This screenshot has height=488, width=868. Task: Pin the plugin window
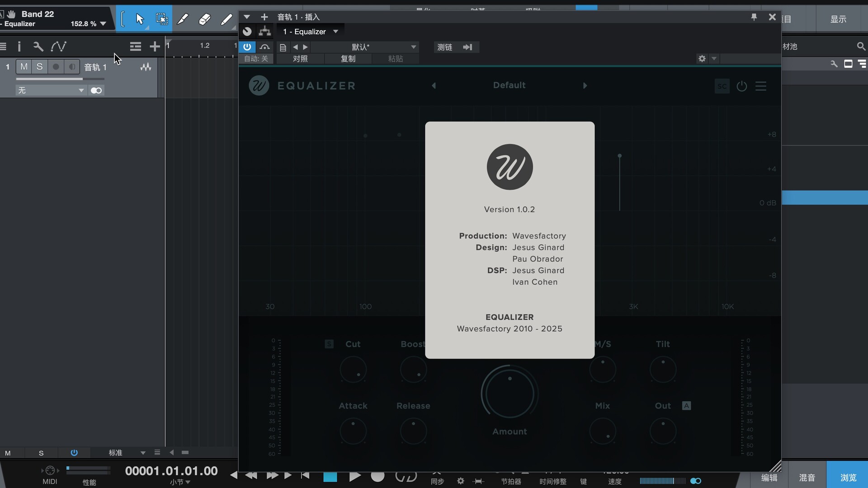pyautogui.click(x=754, y=17)
